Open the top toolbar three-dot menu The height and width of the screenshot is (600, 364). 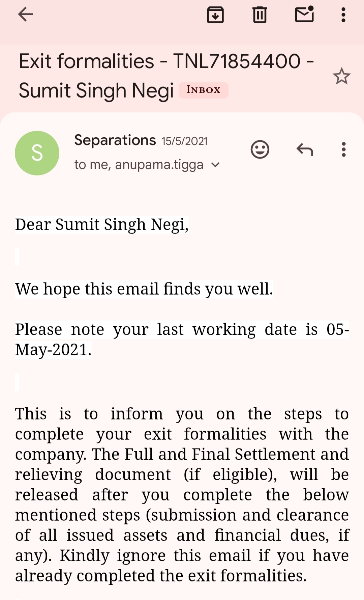coord(343,15)
